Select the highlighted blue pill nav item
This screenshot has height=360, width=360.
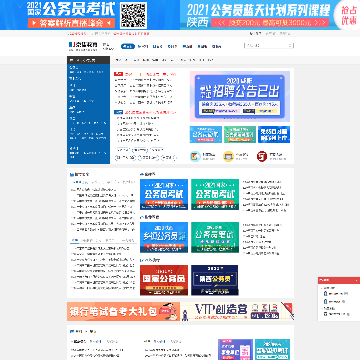(x=128, y=46)
